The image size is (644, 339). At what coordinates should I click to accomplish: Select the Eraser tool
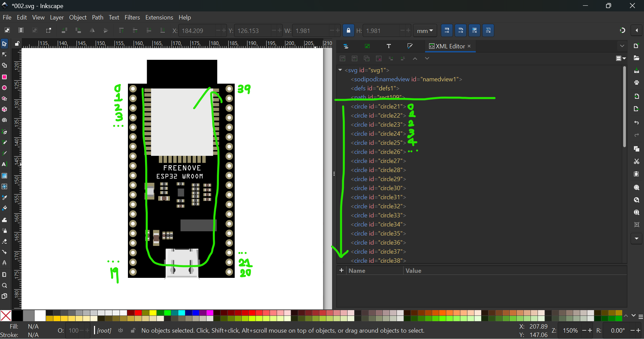(4, 242)
